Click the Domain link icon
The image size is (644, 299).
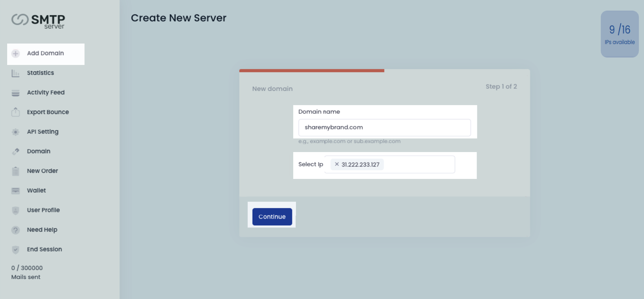click(16, 151)
